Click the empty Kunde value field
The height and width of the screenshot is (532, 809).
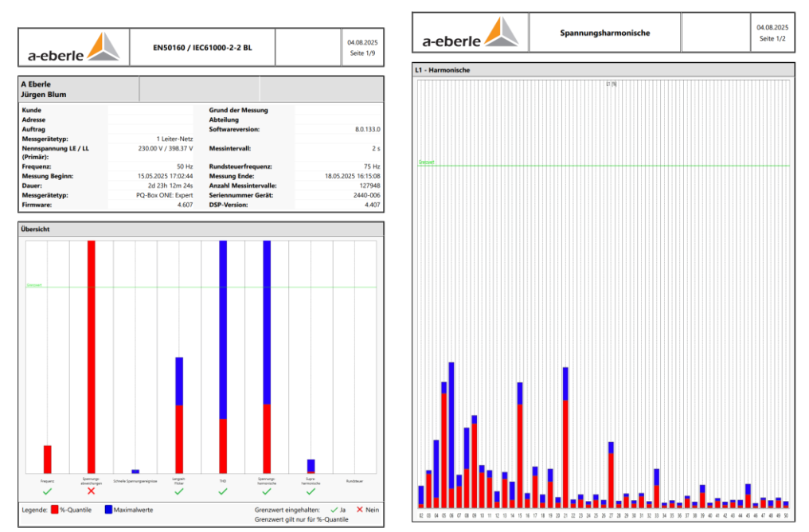coord(151,110)
